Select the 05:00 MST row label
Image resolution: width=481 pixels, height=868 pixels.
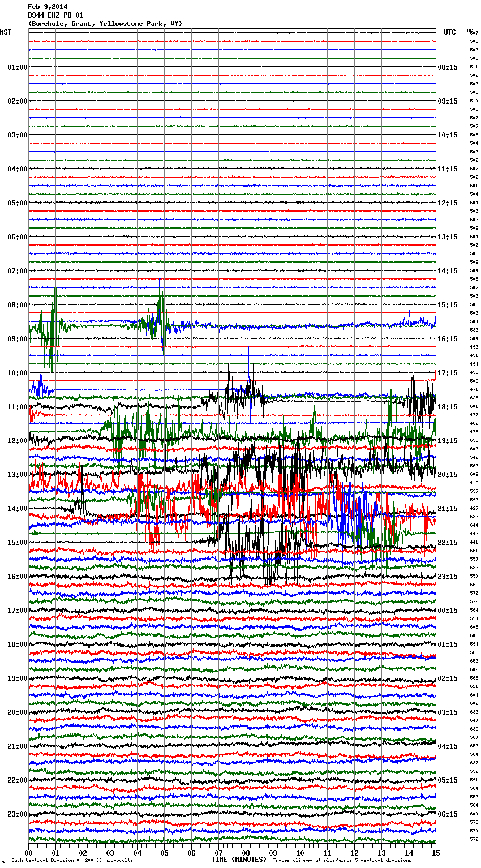pos(18,203)
